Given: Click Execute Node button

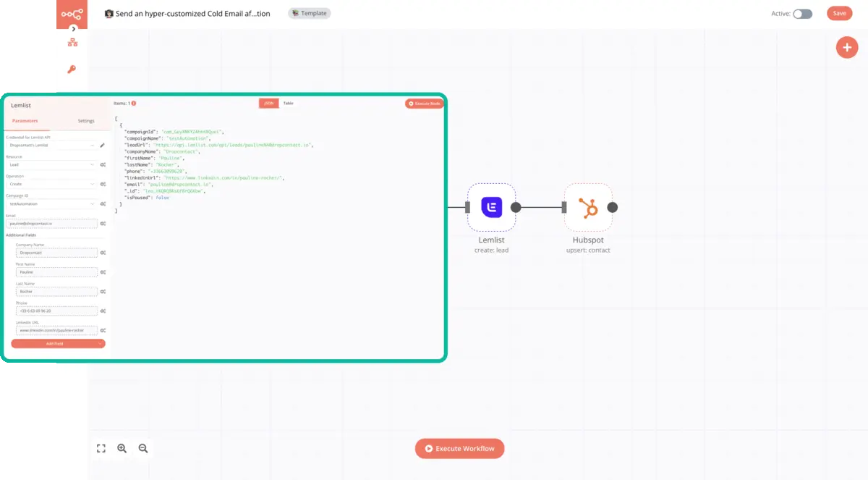Looking at the screenshot, I should tap(423, 104).
